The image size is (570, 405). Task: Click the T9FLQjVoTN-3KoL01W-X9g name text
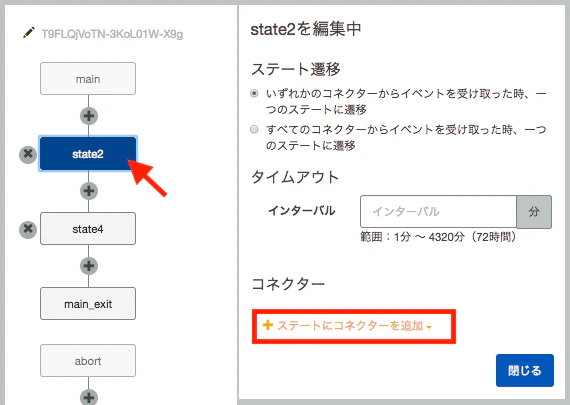[112, 34]
